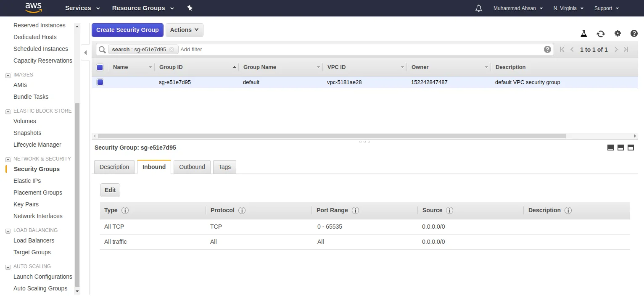
Task: Collapse the NETWORK & SECURITY section
Action: (8, 159)
